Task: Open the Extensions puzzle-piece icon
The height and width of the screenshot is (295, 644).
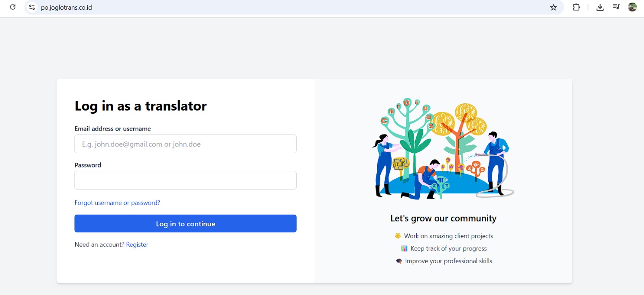Action: point(576,7)
